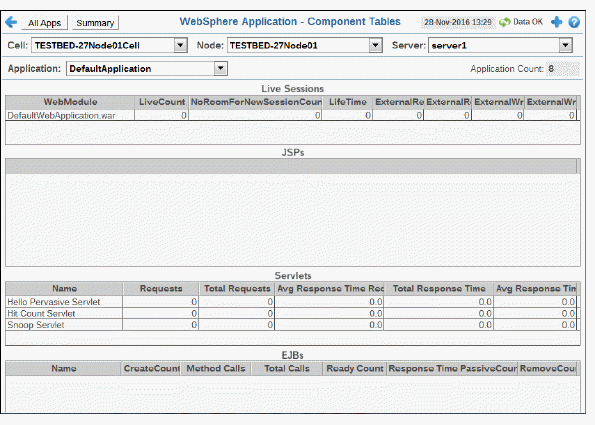
Task: Sort EJBs by Method Calls column
Action: (216, 368)
